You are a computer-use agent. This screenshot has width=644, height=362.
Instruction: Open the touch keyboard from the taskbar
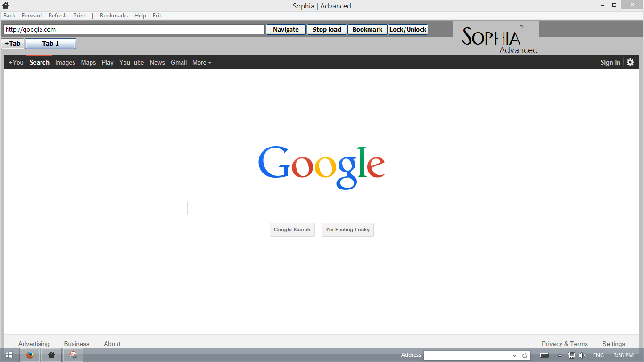click(x=544, y=355)
